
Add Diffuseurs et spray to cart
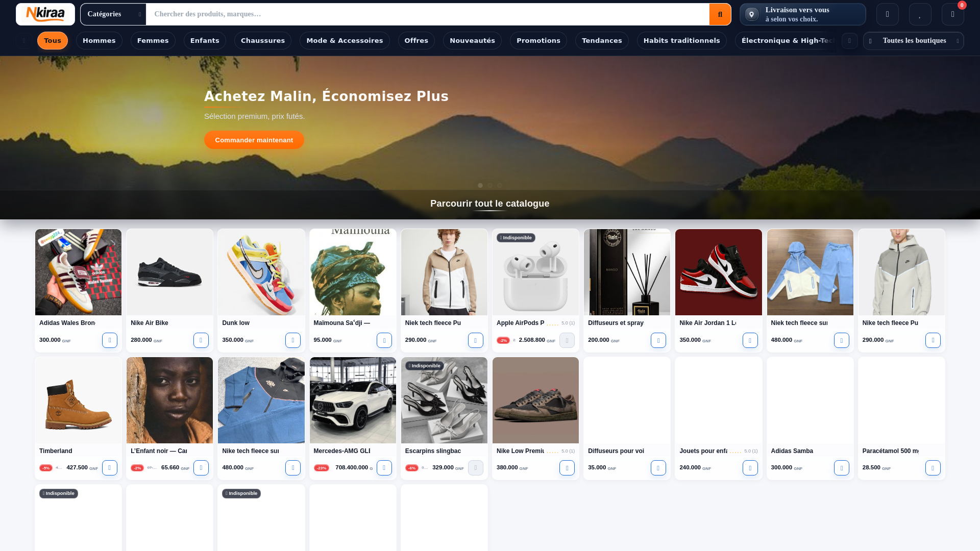point(658,340)
